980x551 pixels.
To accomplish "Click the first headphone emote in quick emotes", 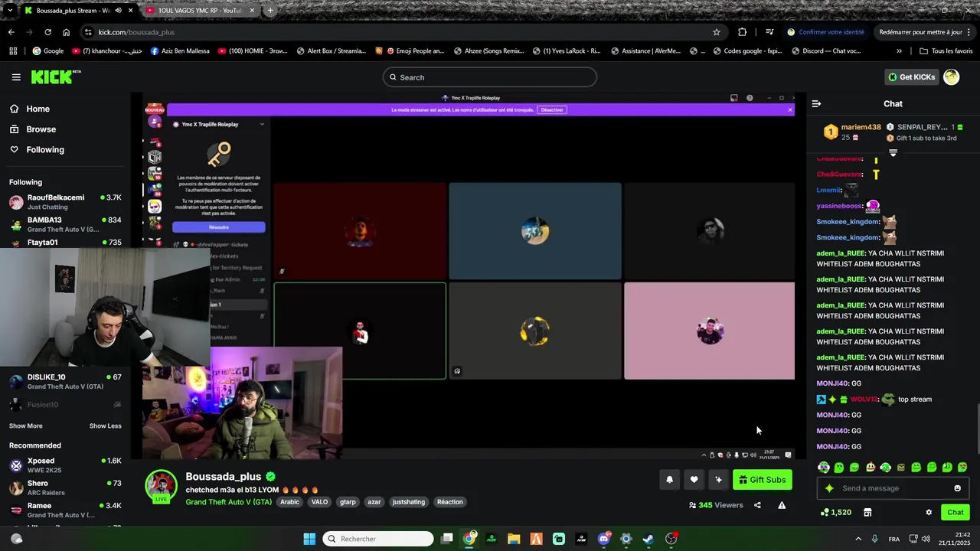I will point(824,467).
